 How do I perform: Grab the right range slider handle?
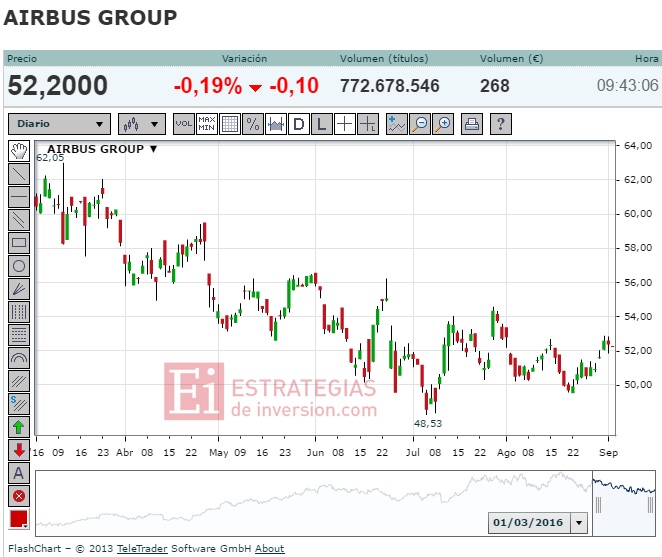[651, 505]
